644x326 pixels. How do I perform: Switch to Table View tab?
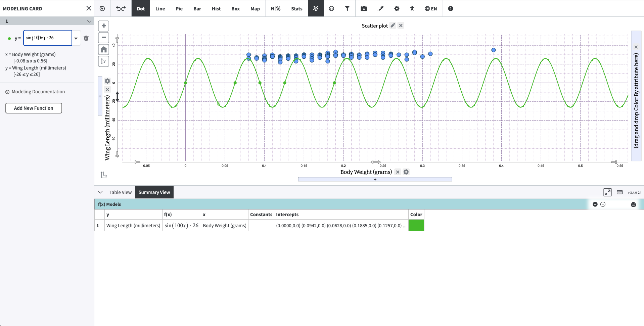[121, 192]
